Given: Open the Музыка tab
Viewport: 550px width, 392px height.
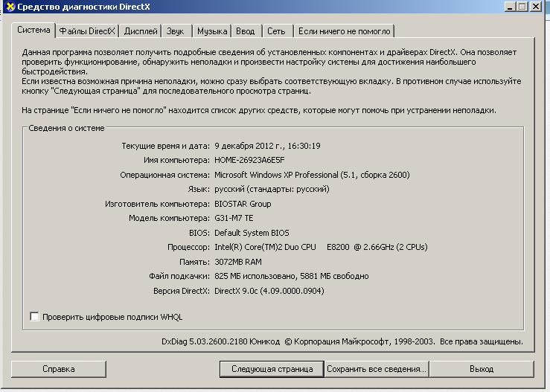Looking at the screenshot, I should 212,31.
